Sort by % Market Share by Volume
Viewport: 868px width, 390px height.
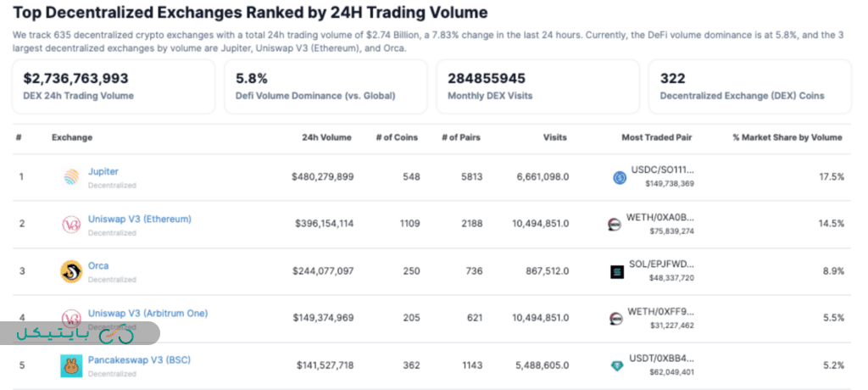tap(787, 137)
